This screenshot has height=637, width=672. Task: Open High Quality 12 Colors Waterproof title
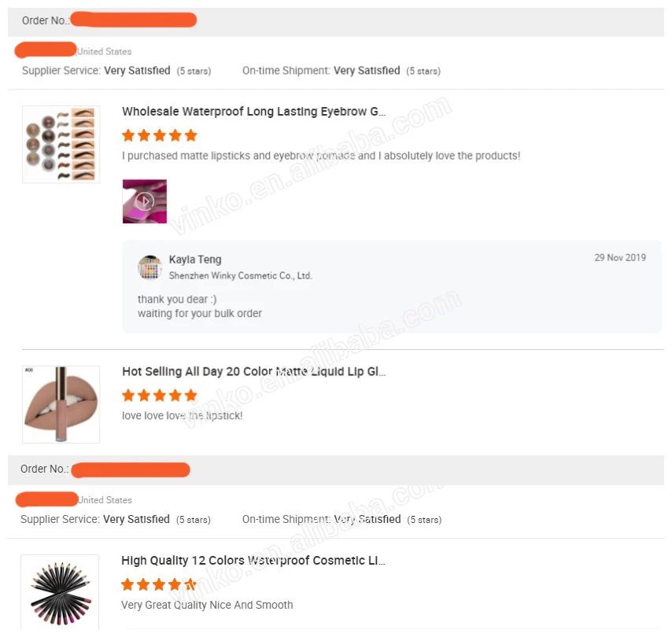point(253,560)
